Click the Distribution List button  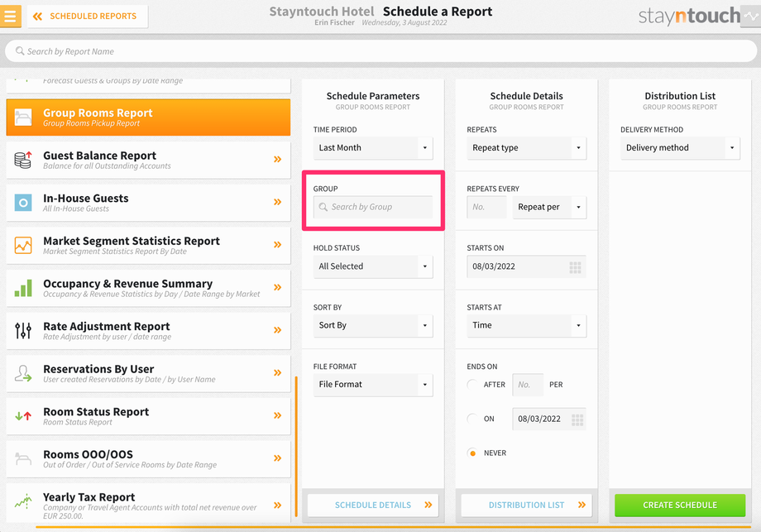(527, 505)
